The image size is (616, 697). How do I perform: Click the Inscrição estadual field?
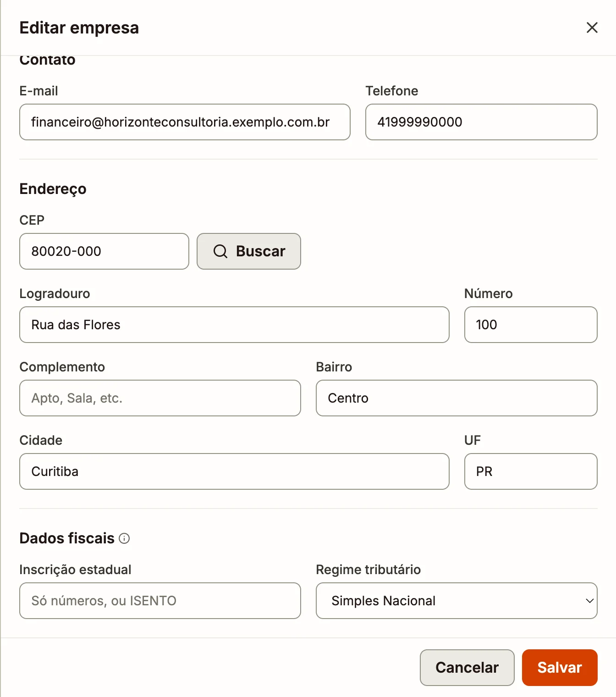pyautogui.click(x=160, y=601)
